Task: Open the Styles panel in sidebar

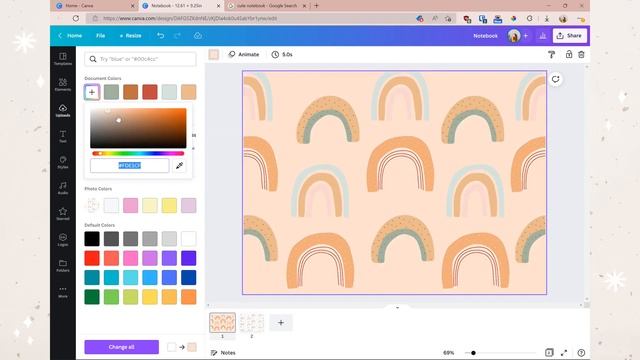Action: click(62, 162)
